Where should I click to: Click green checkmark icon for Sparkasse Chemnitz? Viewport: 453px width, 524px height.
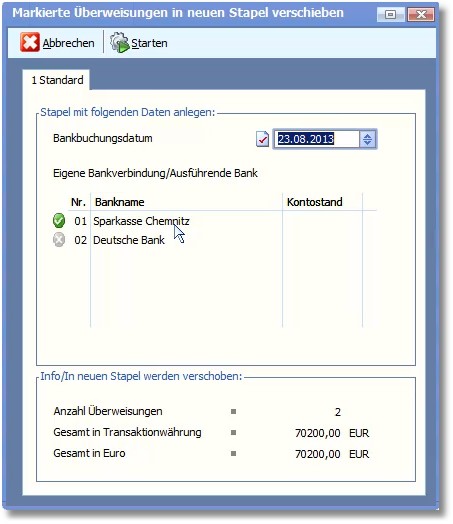[59, 221]
